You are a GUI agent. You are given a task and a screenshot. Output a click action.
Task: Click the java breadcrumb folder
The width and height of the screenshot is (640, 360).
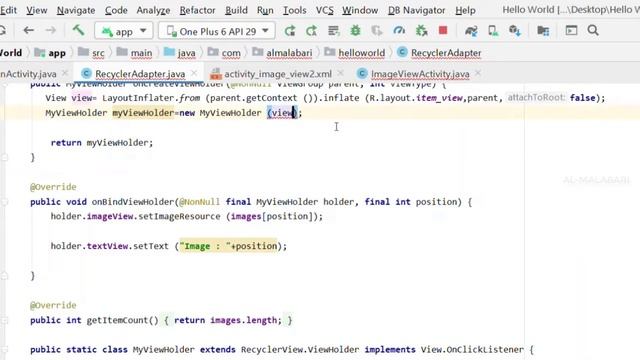(180, 53)
